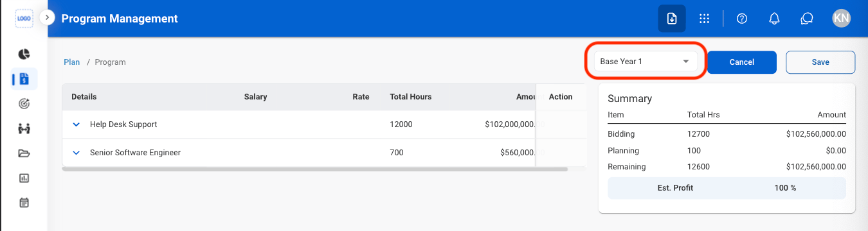868x231 pixels.
Task: Click the Rate column header
Action: 361,97
